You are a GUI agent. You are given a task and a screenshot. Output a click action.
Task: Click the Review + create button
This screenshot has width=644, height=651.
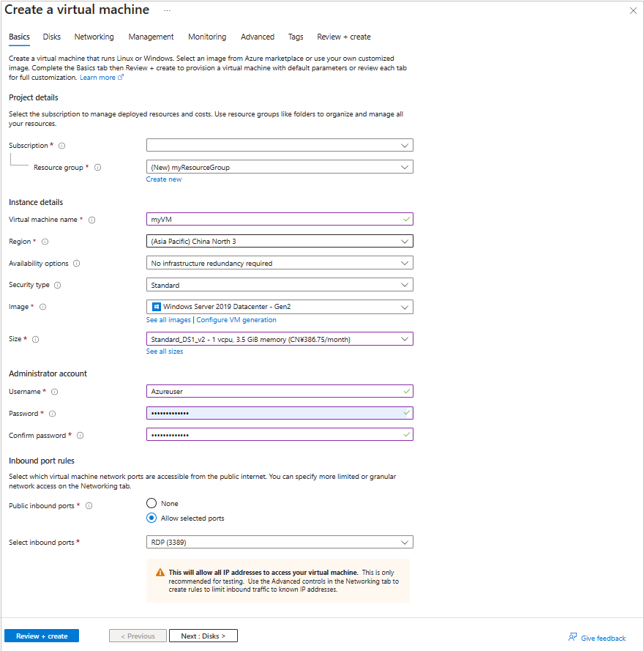42,636
